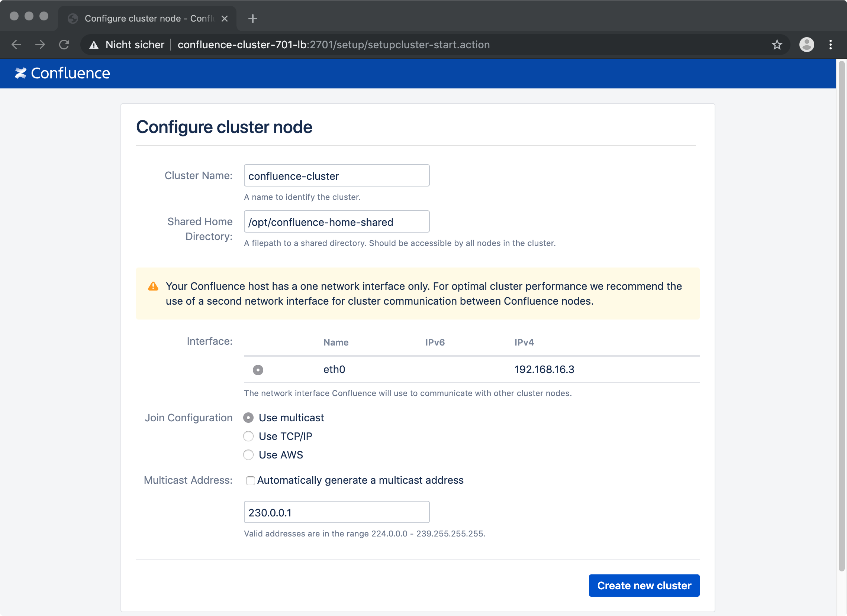Click the 'Cluster Name:' label
Viewport: 847px width, 616px height.
[x=199, y=175]
